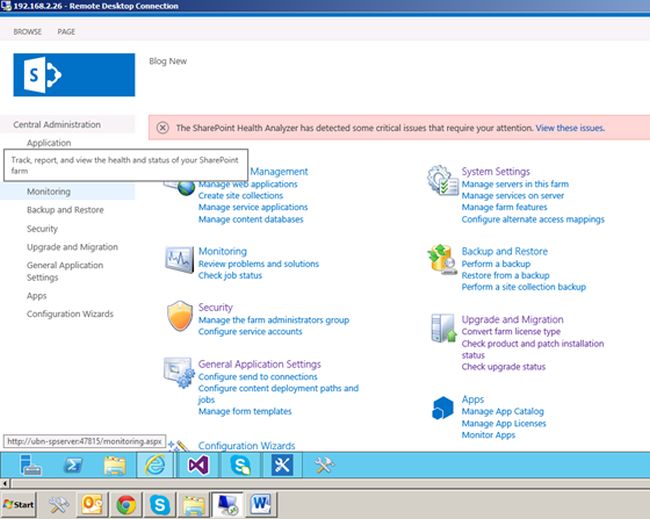Screen dimensions: 650x519
Task: Open Server Manager in remote taskbar
Action: pos(30,465)
